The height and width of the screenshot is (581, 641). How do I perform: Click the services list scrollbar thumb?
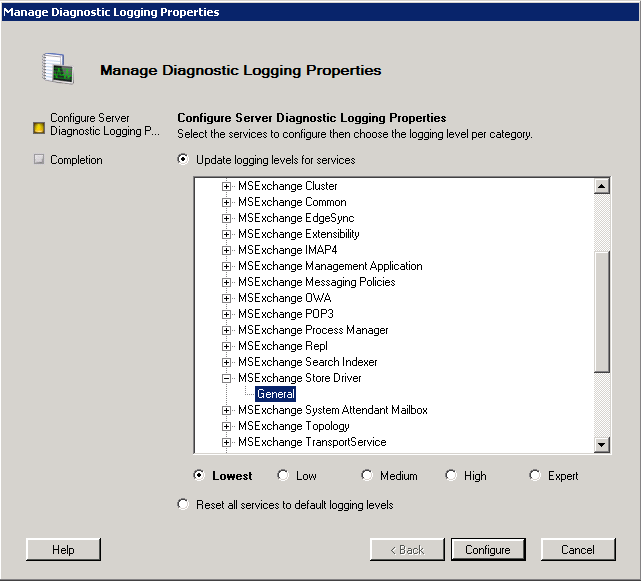pyautogui.click(x=602, y=312)
